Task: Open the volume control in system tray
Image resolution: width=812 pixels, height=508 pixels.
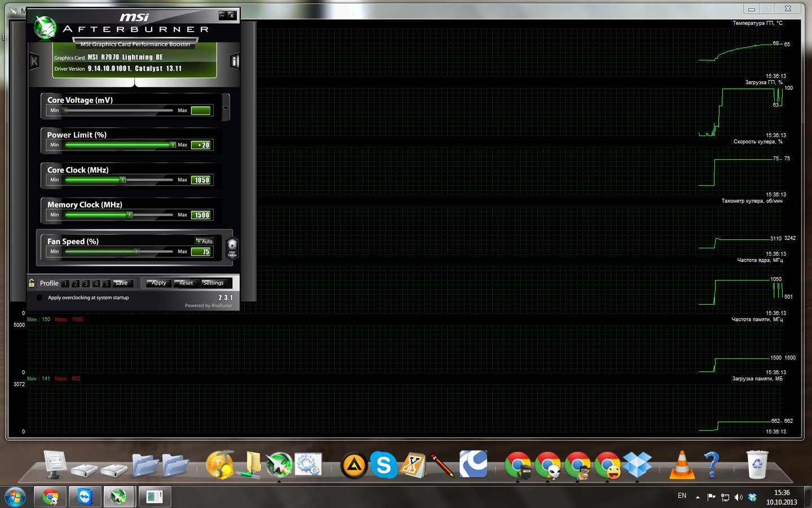Action: 739,497
